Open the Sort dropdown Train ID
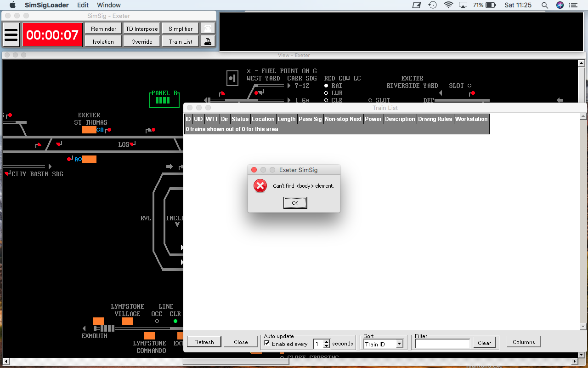The width and height of the screenshot is (588, 368). coord(383,344)
